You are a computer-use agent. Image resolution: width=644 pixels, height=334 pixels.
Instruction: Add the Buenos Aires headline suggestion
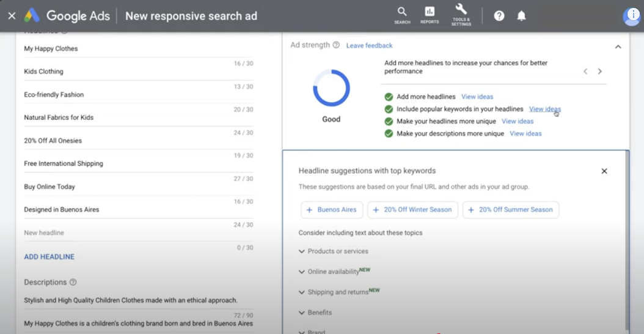tap(332, 210)
